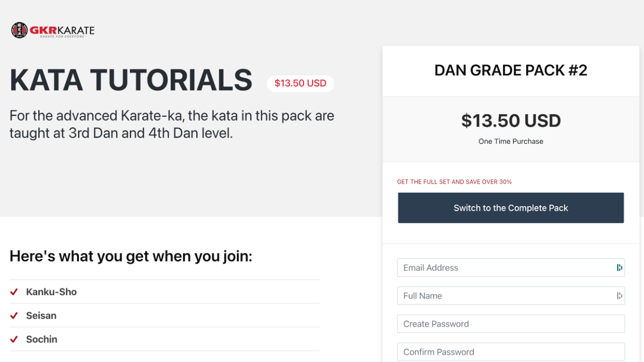Click the red checkmark beside Kanku-Sho
This screenshot has width=644, height=362.
[14, 292]
